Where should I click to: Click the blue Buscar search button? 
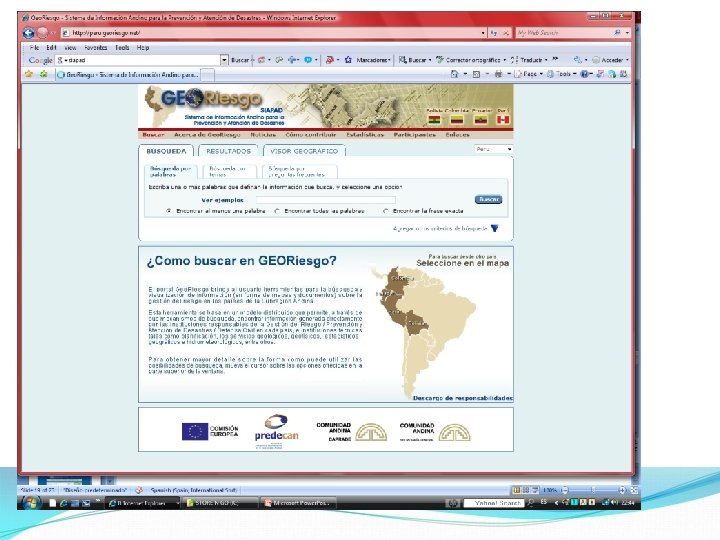[x=488, y=199]
